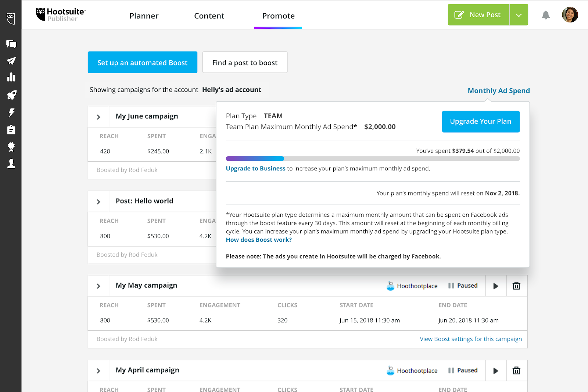Switch to Promote tab

(x=278, y=16)
